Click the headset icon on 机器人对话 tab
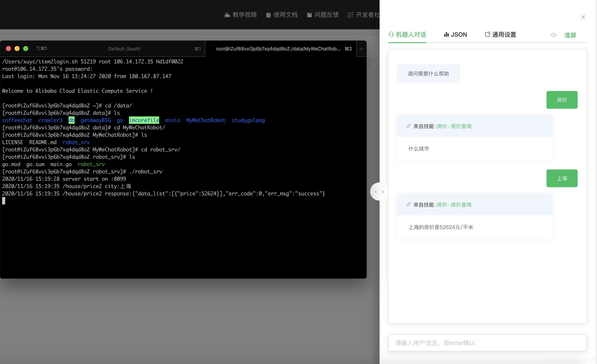The height and width of the screenshot is (364, 597). click(x=391, y=34)
